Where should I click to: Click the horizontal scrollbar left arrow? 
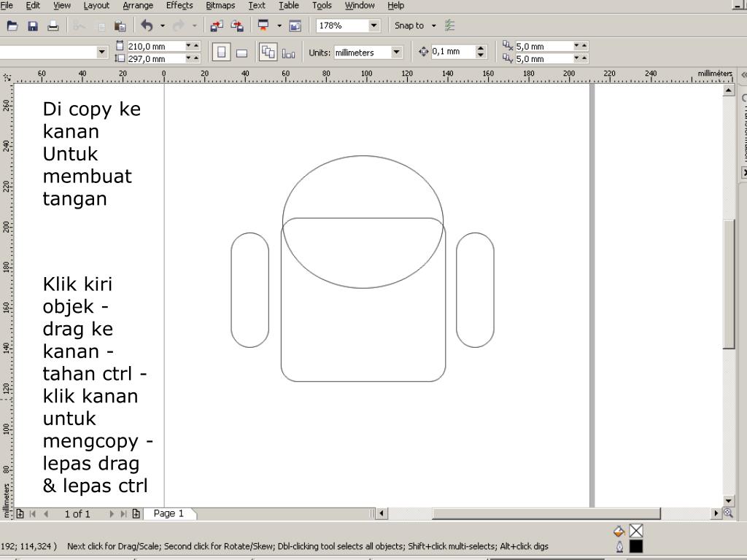pyautogui.click(x=381, y=513)
